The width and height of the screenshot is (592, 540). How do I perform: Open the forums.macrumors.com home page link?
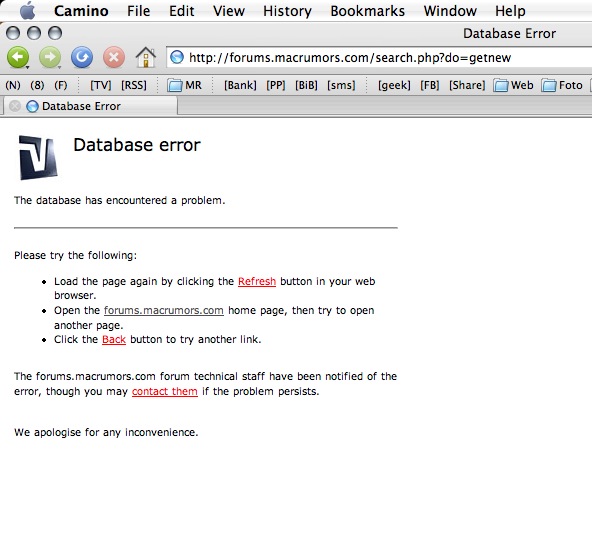pyautogui.click(x=164, y=310)
